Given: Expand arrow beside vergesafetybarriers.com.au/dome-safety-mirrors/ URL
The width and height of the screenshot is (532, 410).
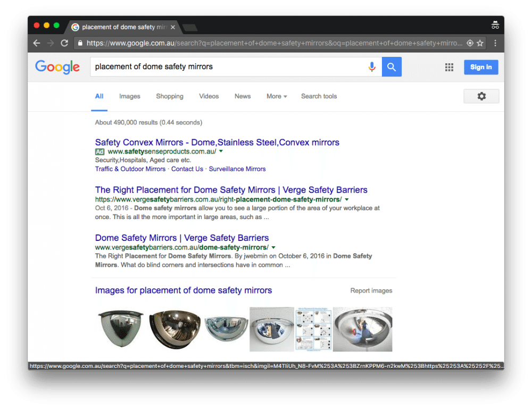Looking at the screenshot, I should tap(273, 247).
